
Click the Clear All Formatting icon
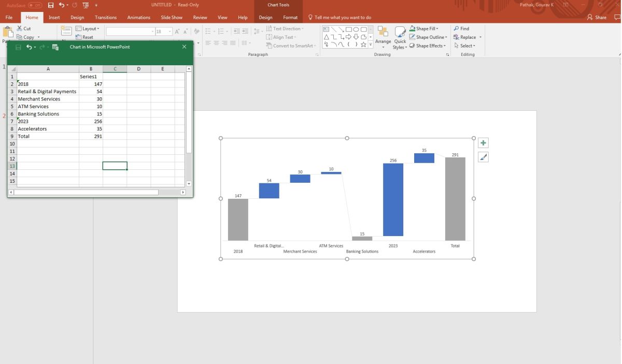[197, 32]
